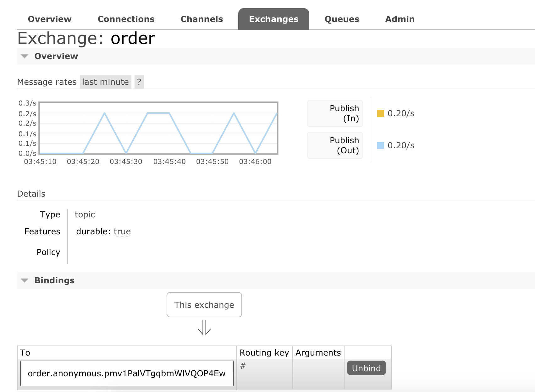
Task: Click inside the message rates chart
Action: 158,128
